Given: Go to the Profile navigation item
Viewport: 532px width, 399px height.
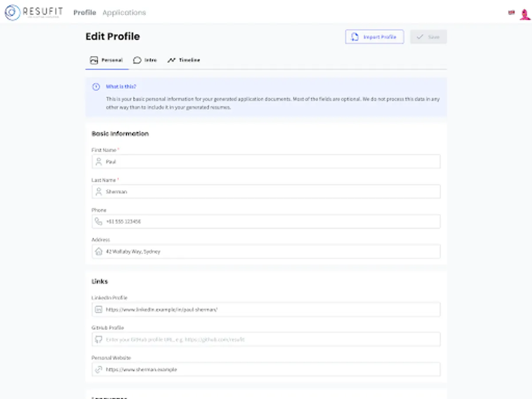Looking at the screenshot, I should click(x=85, y=12).
